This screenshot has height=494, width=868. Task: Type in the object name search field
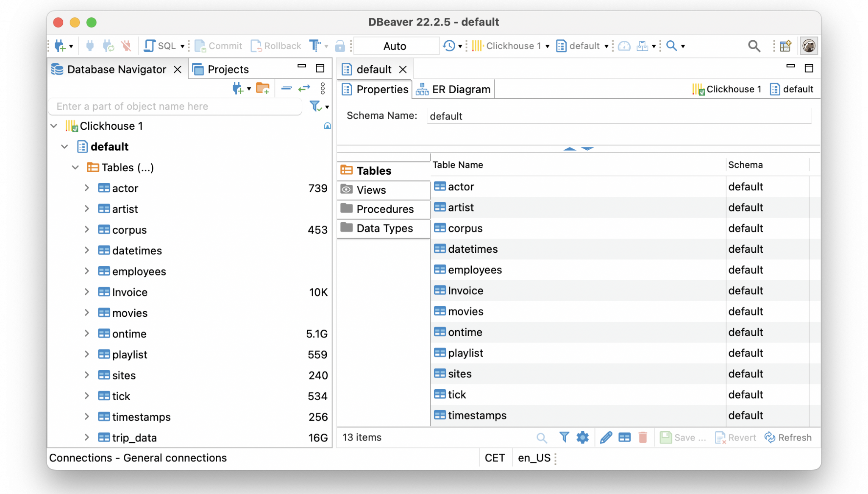coord(174,106)
